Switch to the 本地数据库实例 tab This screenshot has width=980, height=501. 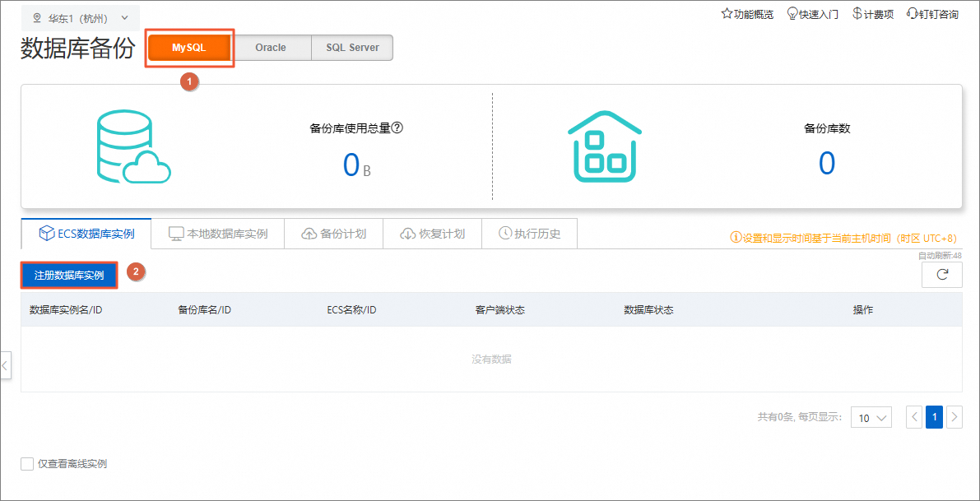coord(217,234)
